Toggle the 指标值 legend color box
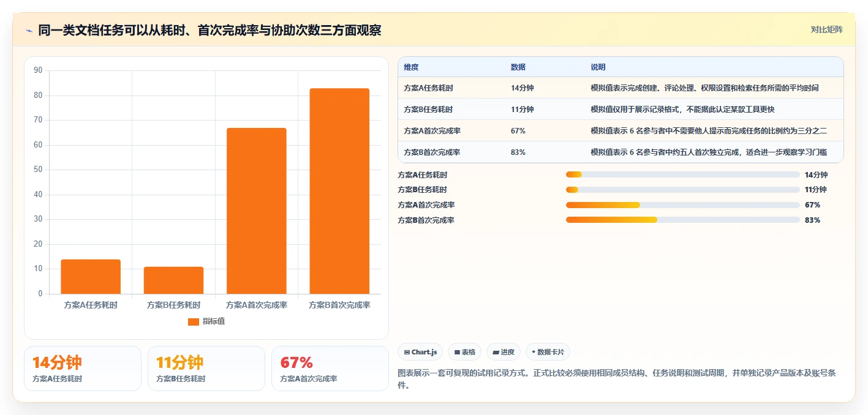This screenshot has height=415, width=868. [194, 321]
